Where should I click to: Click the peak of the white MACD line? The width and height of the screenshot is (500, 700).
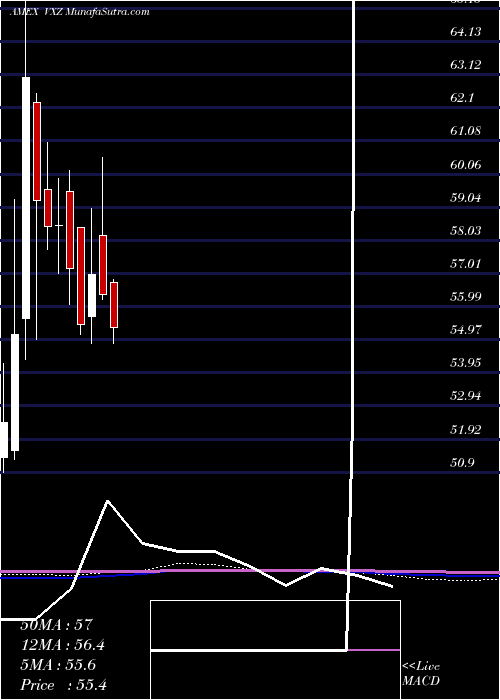[x=107, y=501]
